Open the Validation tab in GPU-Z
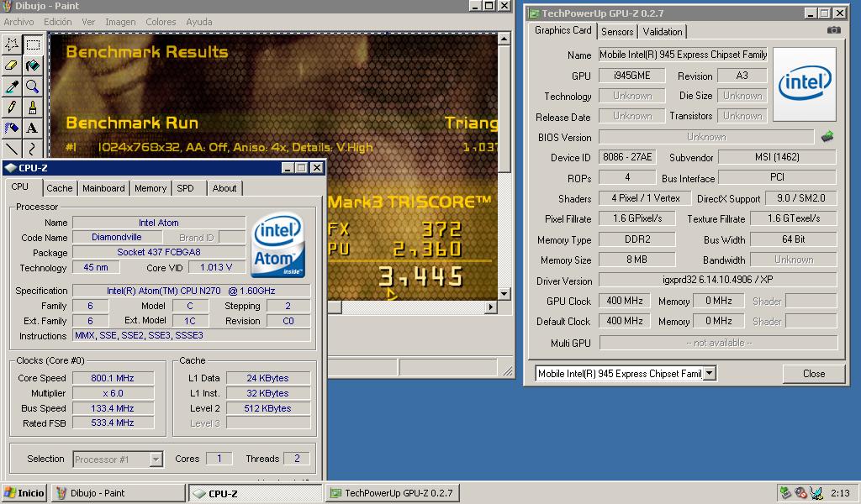861x504 pixels. [x=663, y=32]
